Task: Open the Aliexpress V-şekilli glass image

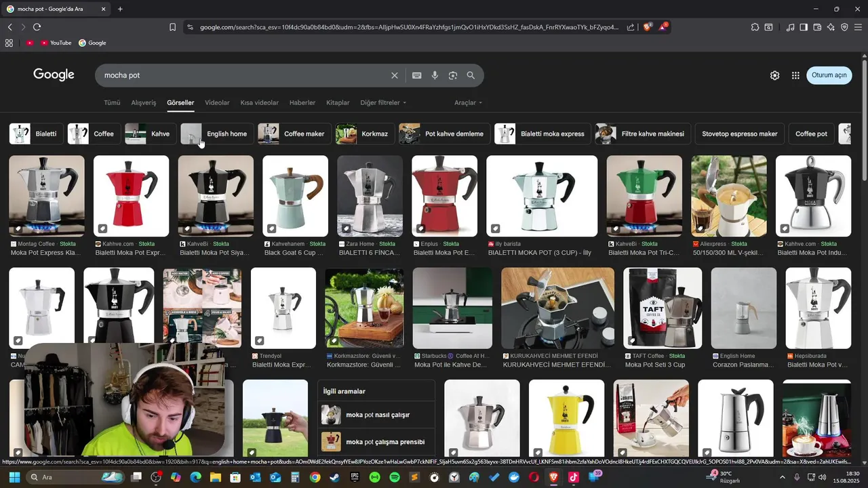Action: click(x=729, y=196)
